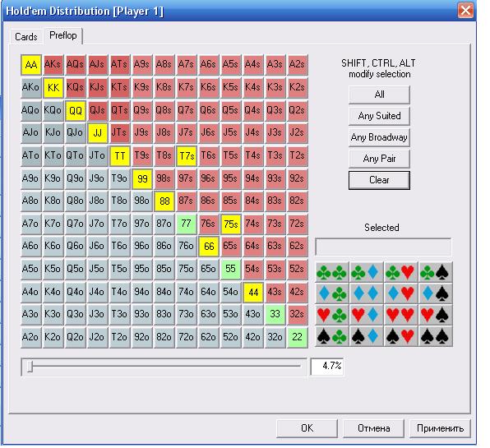490x448 pixels.
Task: Select the club-club suit combination
Action: 332,272
